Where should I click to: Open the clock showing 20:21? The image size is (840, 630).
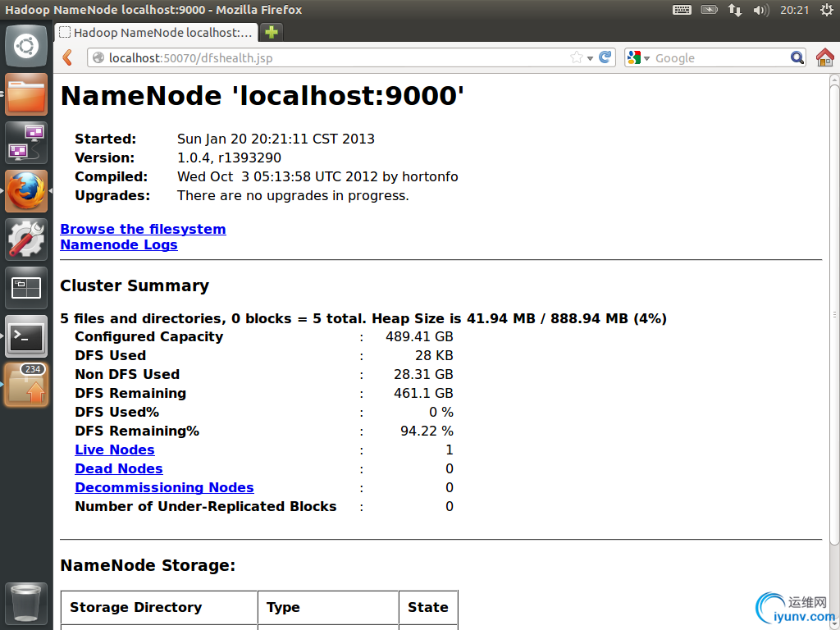[x=794, y=10]
